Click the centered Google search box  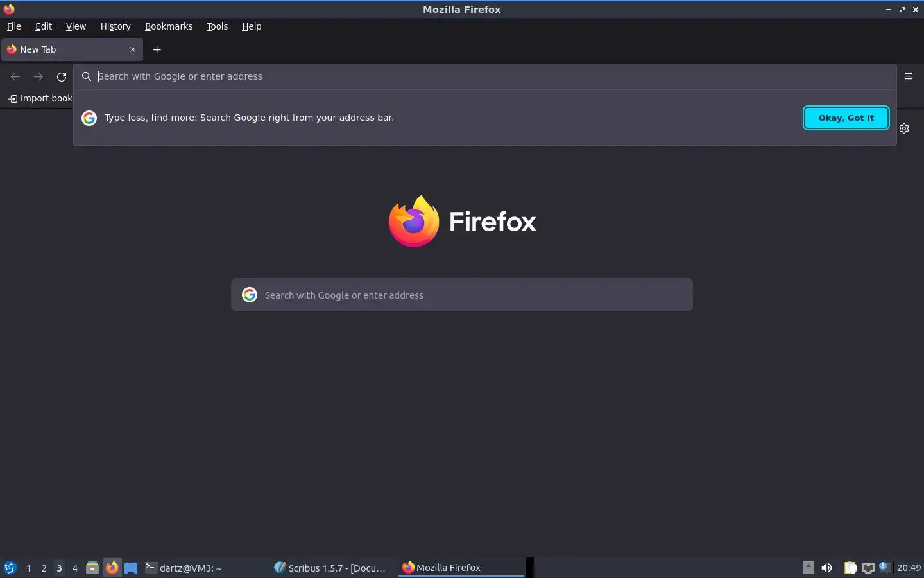click(x=462, y=295)
